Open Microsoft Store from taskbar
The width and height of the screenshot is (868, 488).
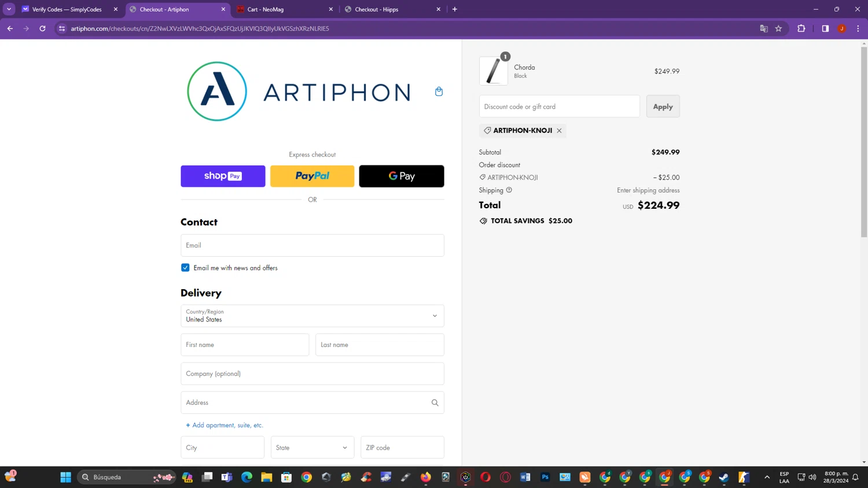[x=286, y=477]
